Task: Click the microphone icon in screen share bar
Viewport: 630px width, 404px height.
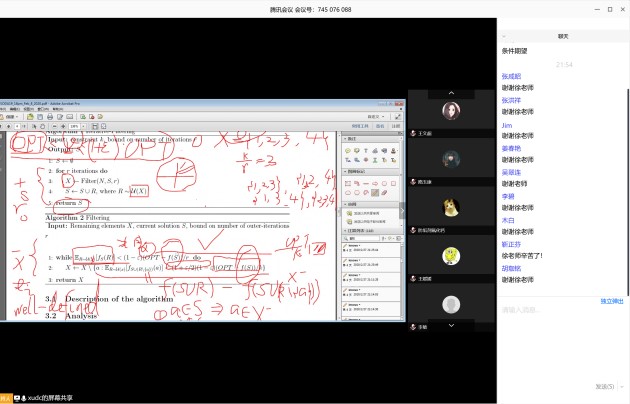Action: coord(24,398)
